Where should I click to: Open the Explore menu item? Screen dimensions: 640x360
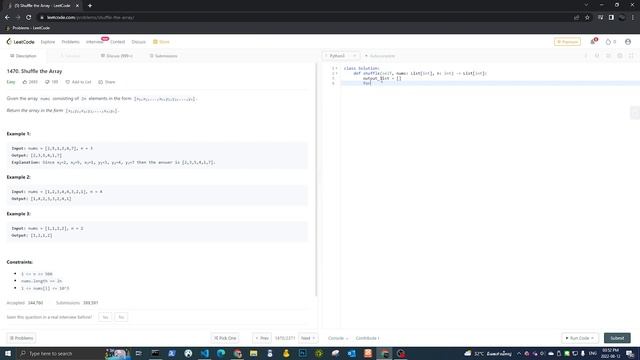pyautogui.click(x=48, y=42)
